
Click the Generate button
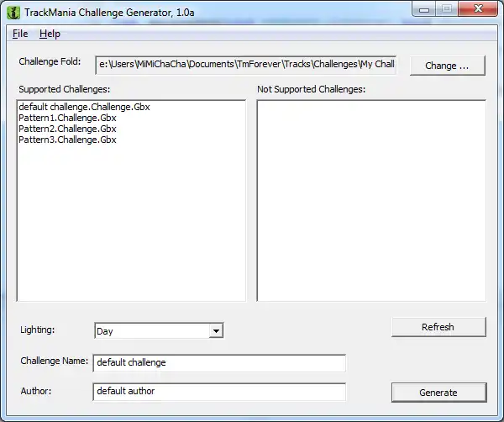click(439, 393)
